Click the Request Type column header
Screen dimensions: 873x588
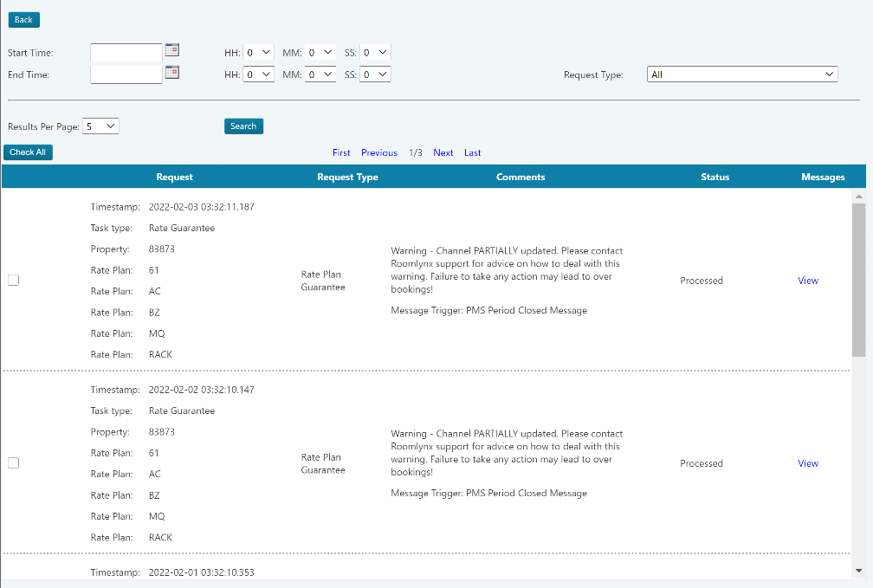pyautogui.click(x=347, y=177)
